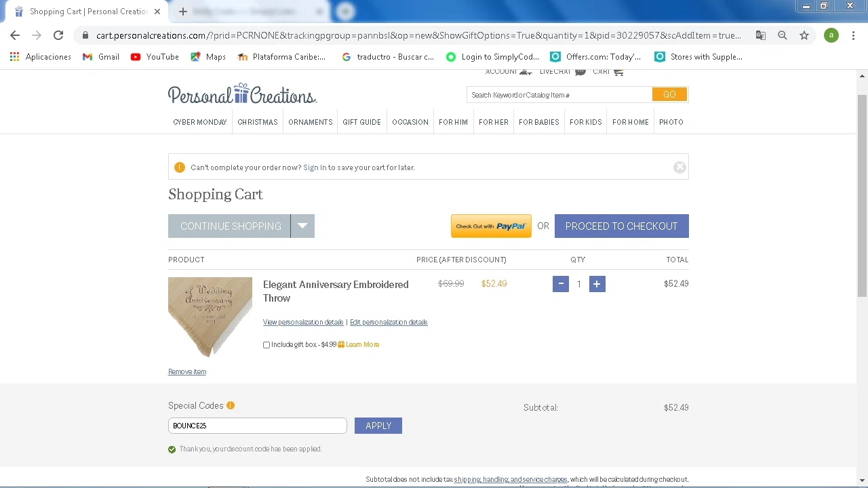Open the Ornaments menu

tap(311, 122)
